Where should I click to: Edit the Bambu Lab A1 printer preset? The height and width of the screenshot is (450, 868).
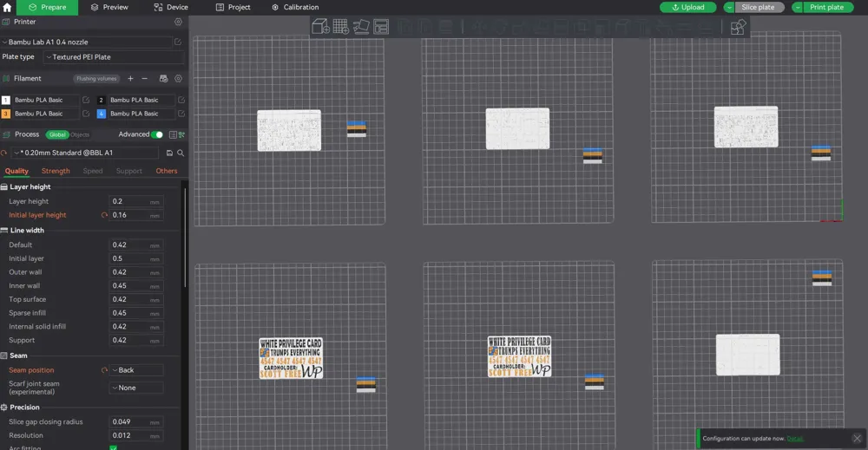pyautogui.click(x=178, y=42)
